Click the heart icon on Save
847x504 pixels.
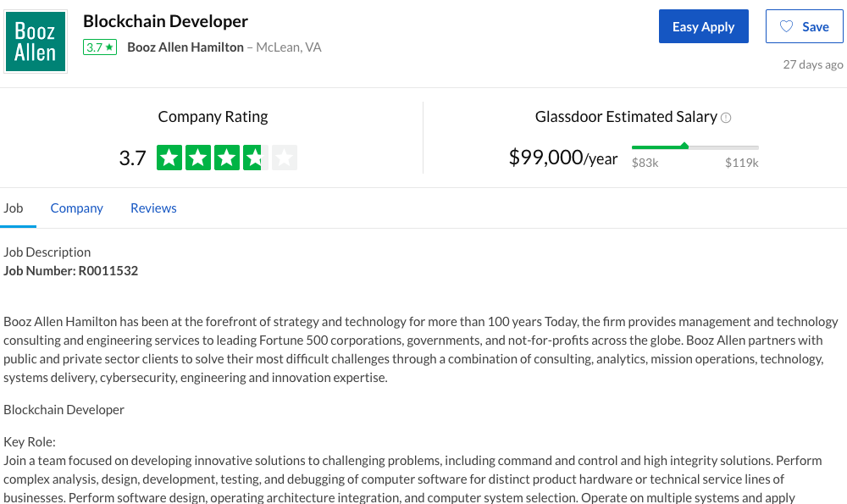click(786, 27)
